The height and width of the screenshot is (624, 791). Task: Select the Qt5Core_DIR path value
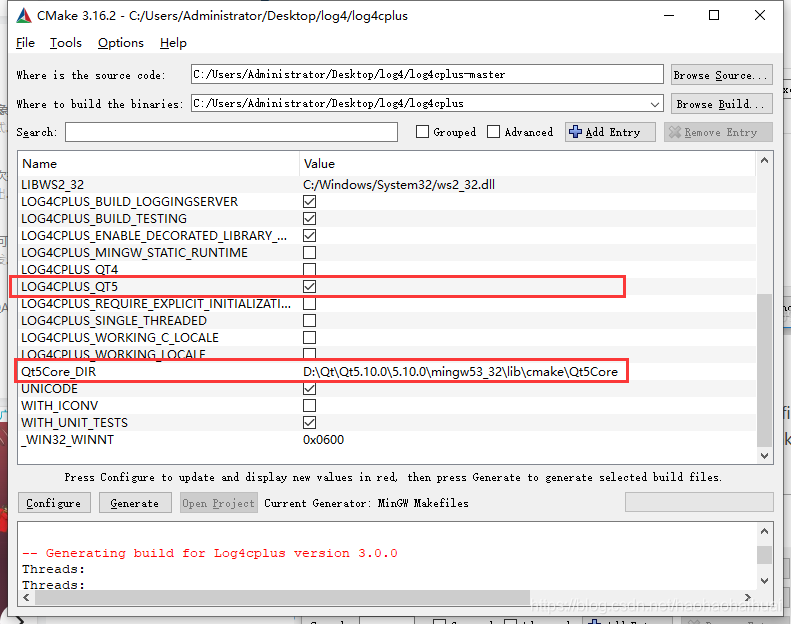point(460,372)
